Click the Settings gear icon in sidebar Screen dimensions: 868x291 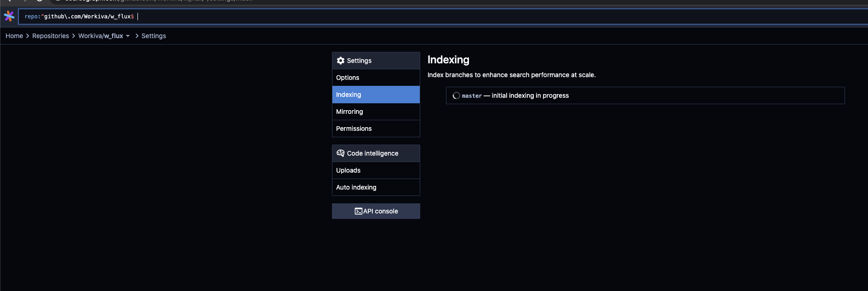click(341, 61)
